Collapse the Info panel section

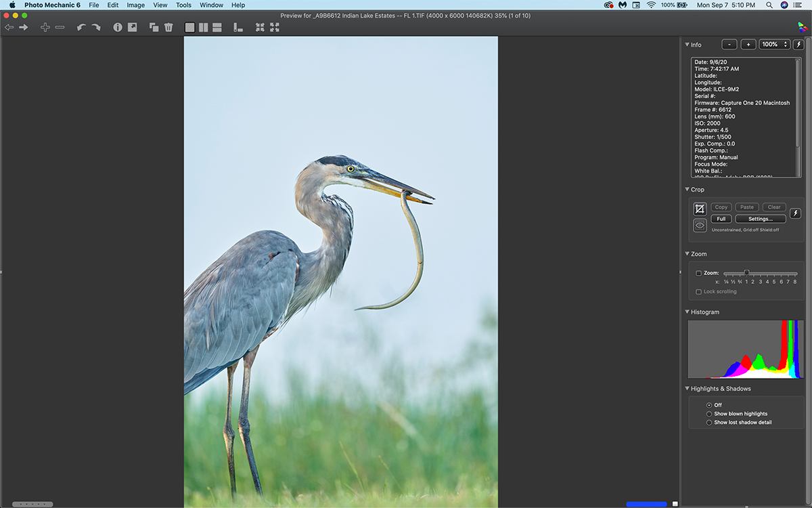(x=687, y=45)
